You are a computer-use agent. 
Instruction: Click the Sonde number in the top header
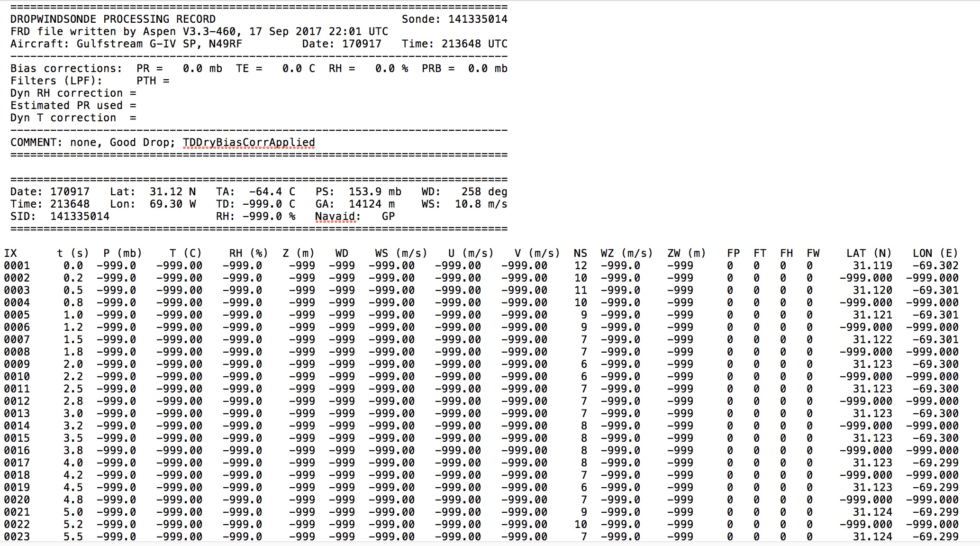(477, 19)
